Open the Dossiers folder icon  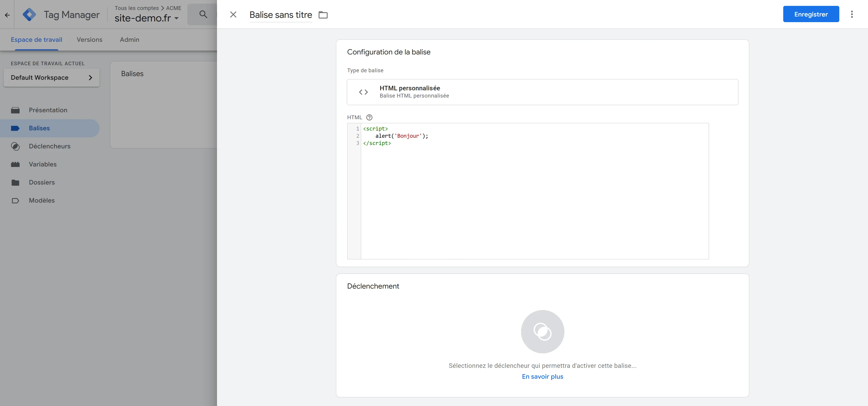tap(16, 182)
